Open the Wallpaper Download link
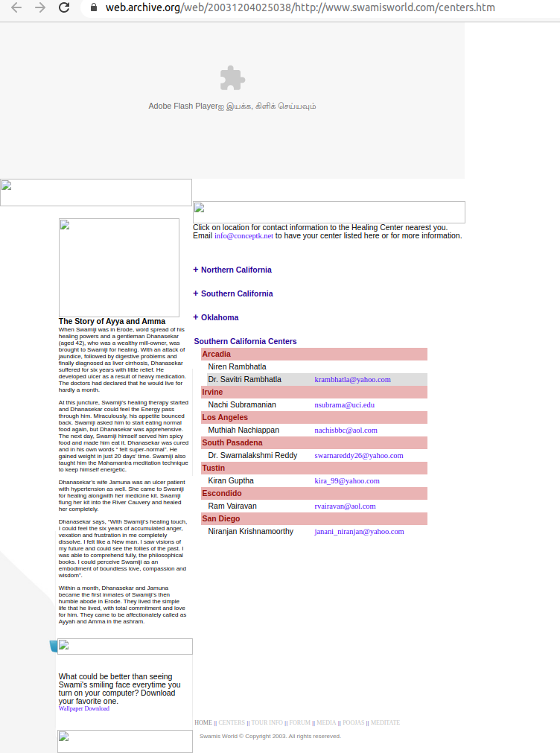 (x=84, y=709)
